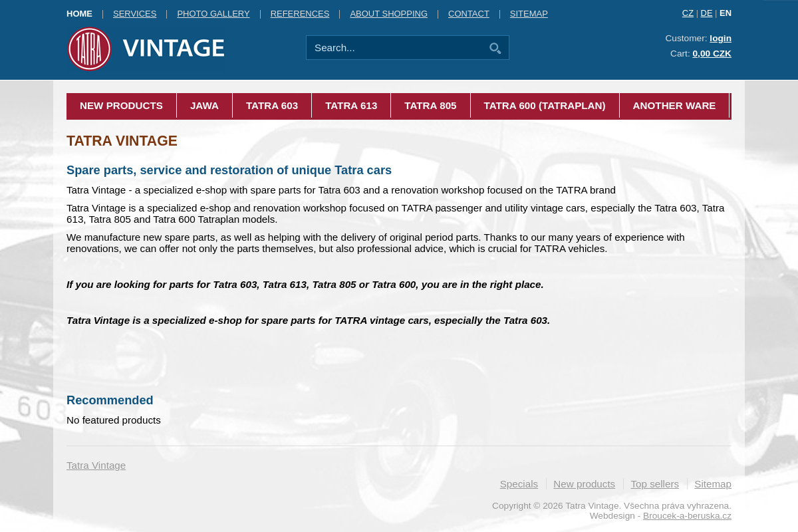Select the NEW PRODUCTS category tab
Image resolution: width=798 pixels, height=532 pixels.
(121, 106)
